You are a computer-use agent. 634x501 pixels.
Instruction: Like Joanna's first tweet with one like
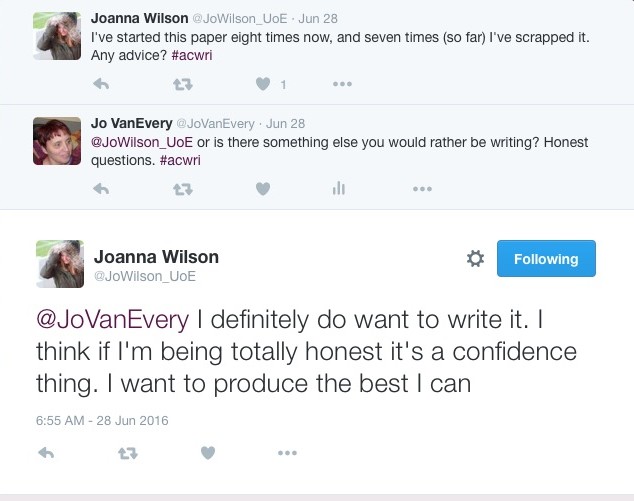click(264, 84)
